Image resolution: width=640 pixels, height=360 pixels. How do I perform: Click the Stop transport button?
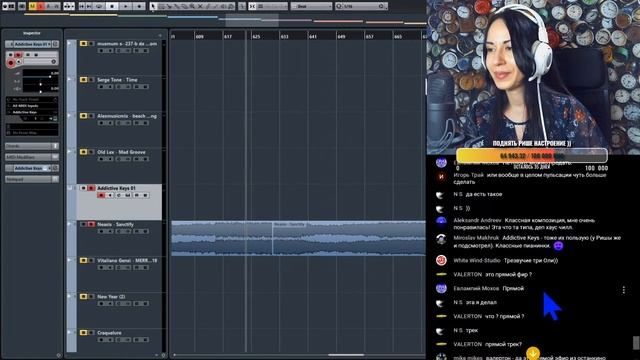[112, 7]
